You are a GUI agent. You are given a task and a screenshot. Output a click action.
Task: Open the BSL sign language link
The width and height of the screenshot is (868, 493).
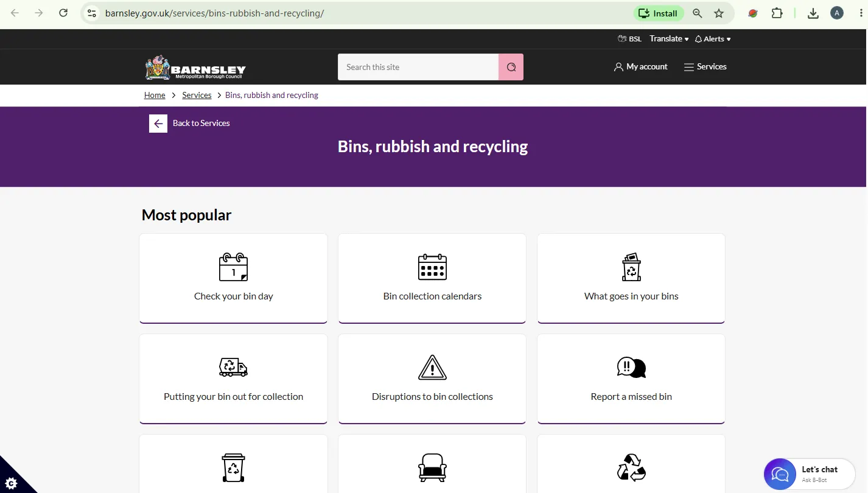tap(629, 39)
